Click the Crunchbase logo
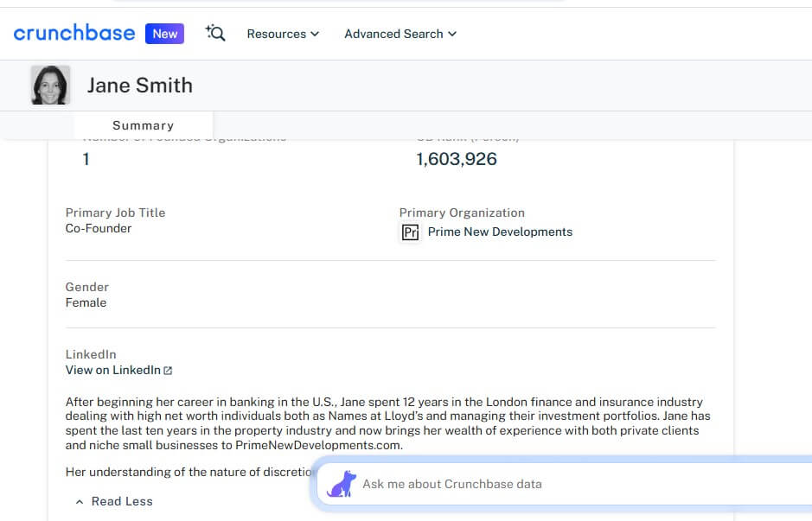 [74, 33]
